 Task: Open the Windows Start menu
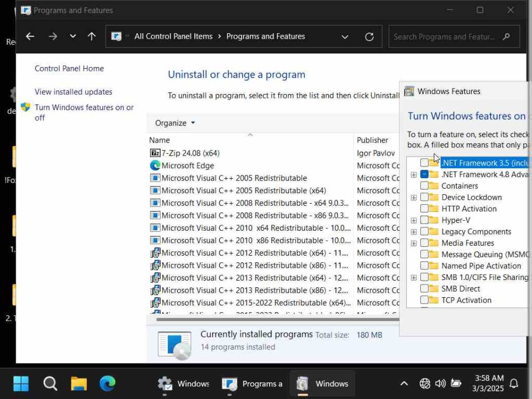coord(21,384)
